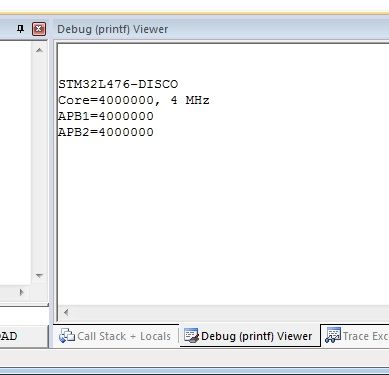This screenshot has height=375, width=389.
Task: Open the Call Stack + Locals tab
Action: (x=115, y=336)
